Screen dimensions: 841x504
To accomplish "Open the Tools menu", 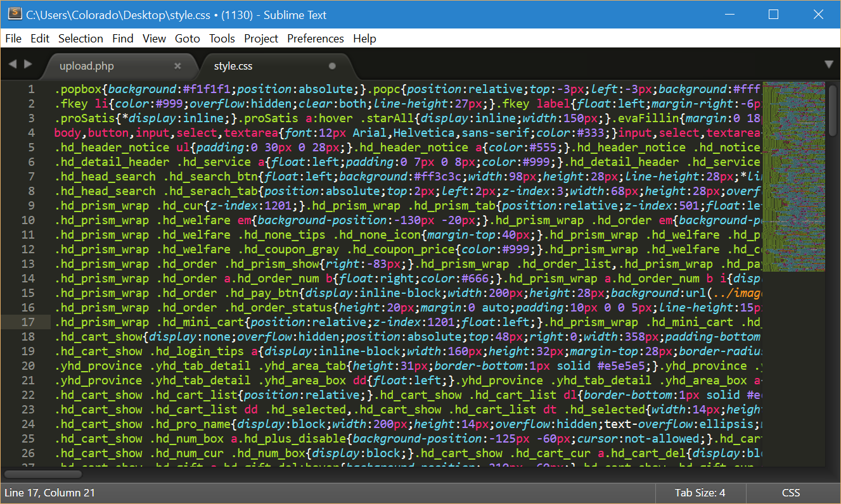I will pyautogui.click(x=222, y=39).
